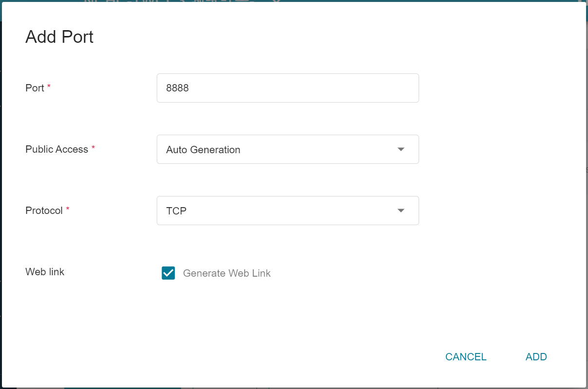Image resolution: width=588 pixels, height=389 pixels.
Task: Place cursor after 8888 in Port field
Action: tap(190, 88)
